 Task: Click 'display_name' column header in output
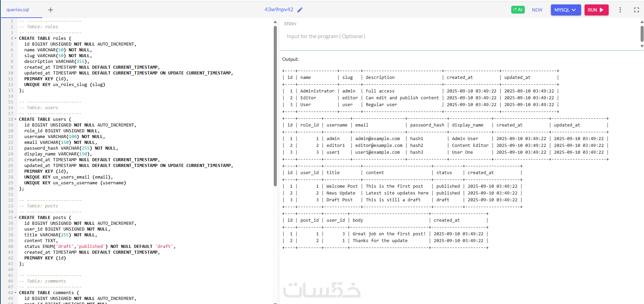click(467, 125)
